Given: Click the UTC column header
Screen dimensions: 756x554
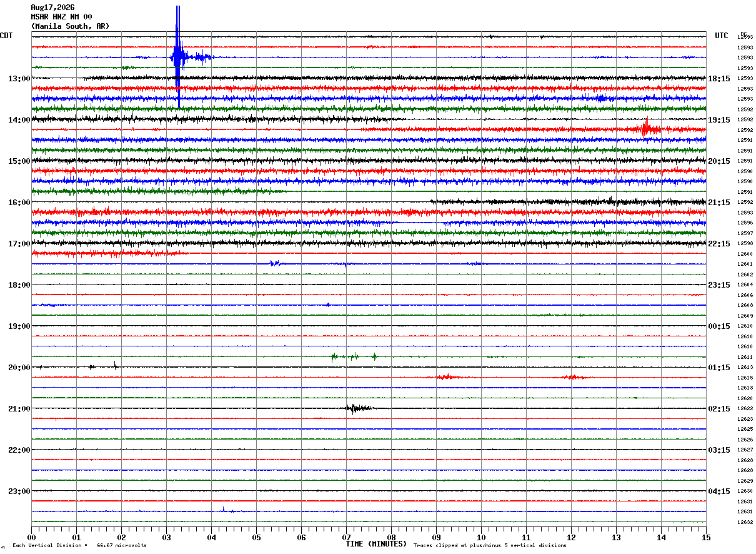Looking at the screenshot, I should (722, 36).
